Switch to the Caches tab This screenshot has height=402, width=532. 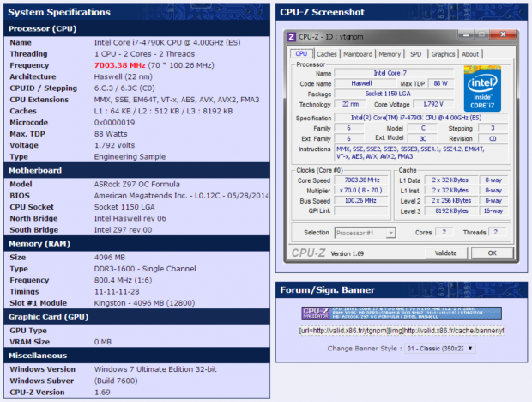click(x=326, y=54)
